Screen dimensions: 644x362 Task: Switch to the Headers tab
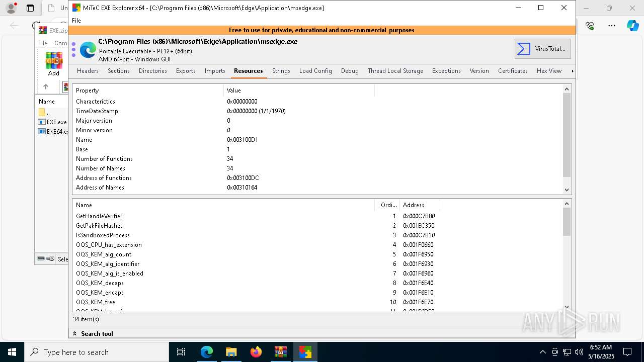click(88, 71)
